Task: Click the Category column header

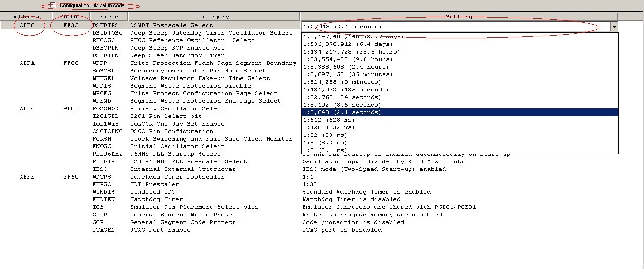Action: pos(214,17)
